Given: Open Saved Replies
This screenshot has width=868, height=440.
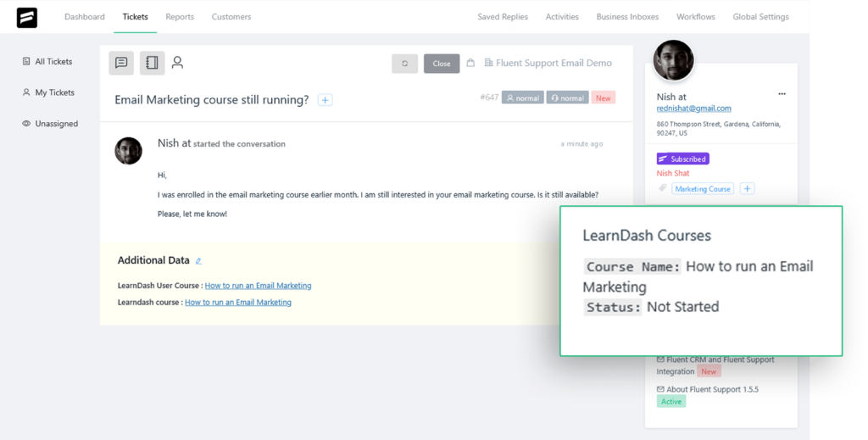Looking at the screenshot, I should (503, 17).
